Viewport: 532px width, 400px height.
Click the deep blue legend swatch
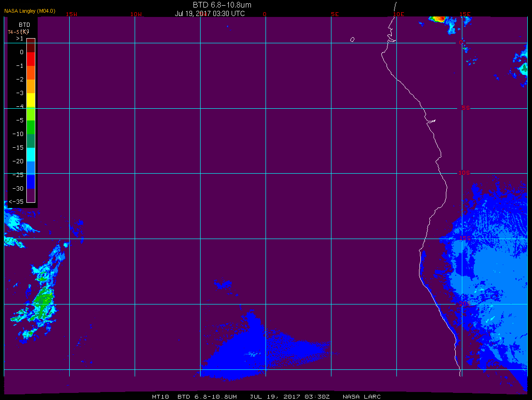click(31, 182)
